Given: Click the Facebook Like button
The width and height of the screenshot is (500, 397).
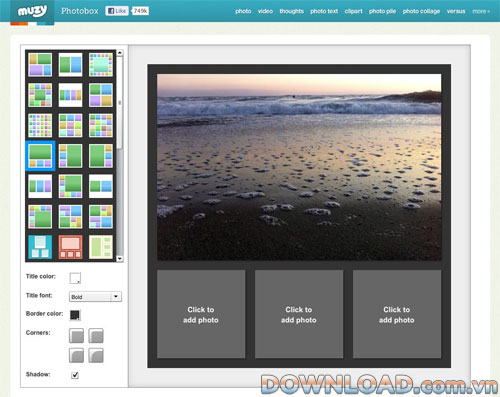Looking at the screenshot, I should click(117, 11).
